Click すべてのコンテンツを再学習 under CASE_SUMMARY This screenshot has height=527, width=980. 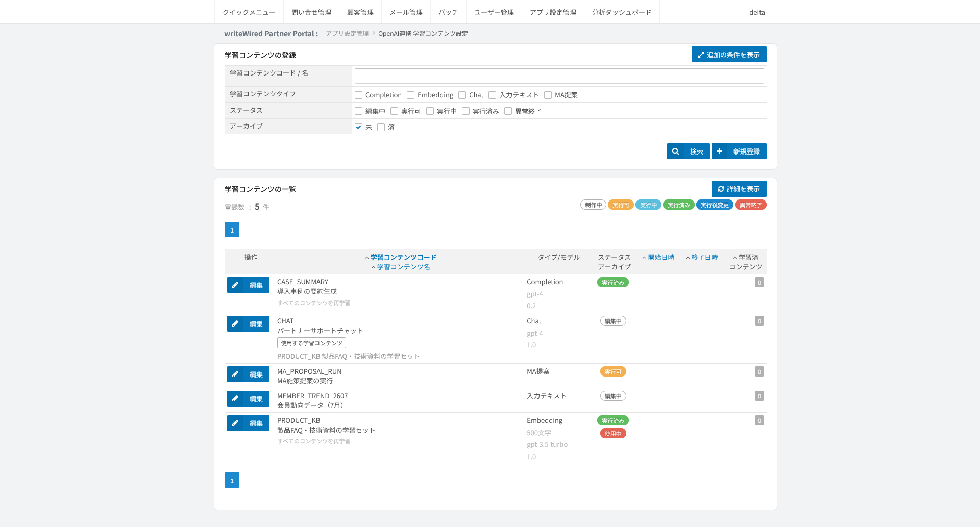coord(313,303)
